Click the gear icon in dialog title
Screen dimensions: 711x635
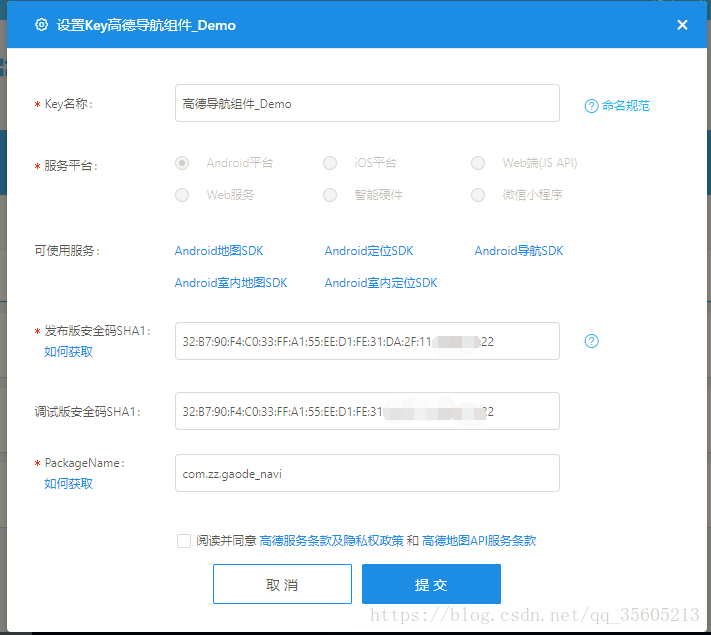41,24
